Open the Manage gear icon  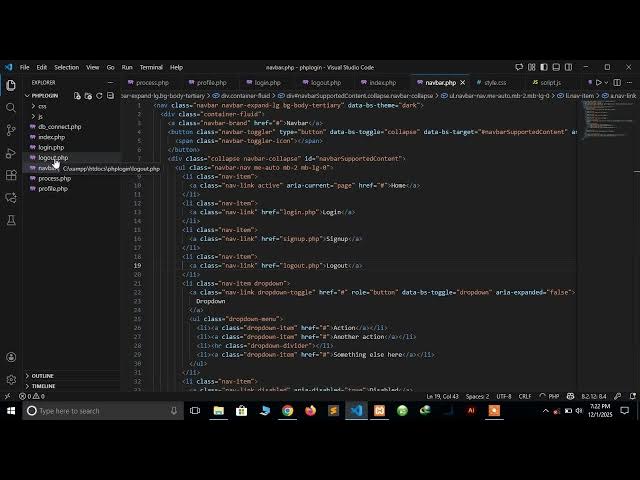pos(11,380)
